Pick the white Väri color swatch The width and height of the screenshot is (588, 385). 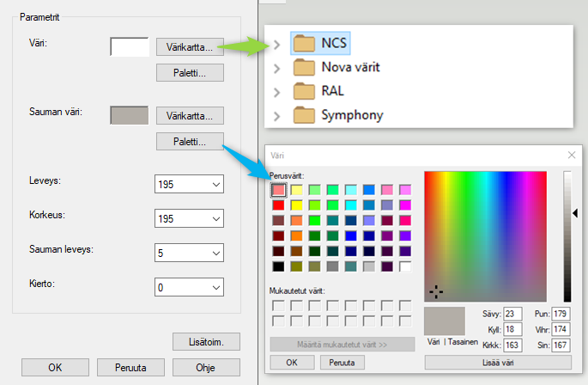(130, 46)
